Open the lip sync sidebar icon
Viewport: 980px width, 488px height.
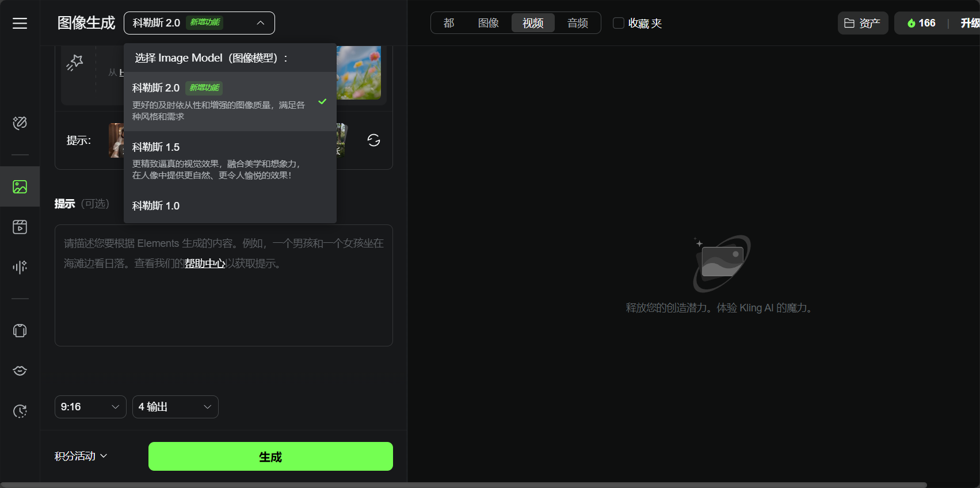pyautogui.click(x=20, y=371)
